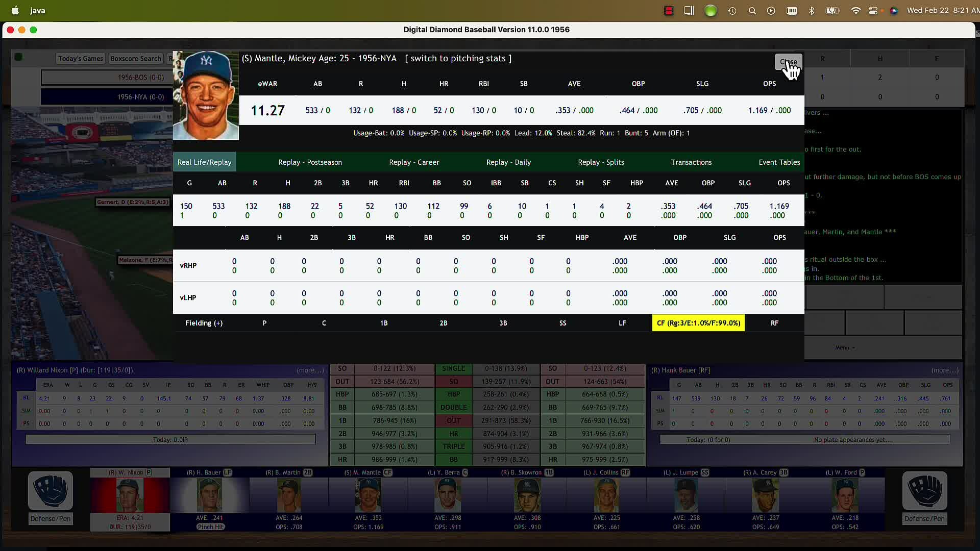The width and height of the screenshot is (980, 551).
Task: Open the Bluetooth menu bar icon
Action: 812,11
